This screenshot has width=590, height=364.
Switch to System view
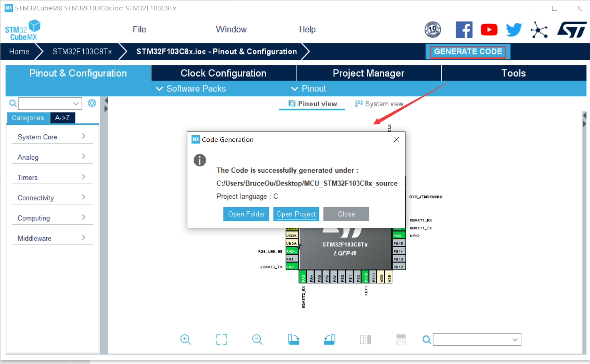click(x=379, y=104)
